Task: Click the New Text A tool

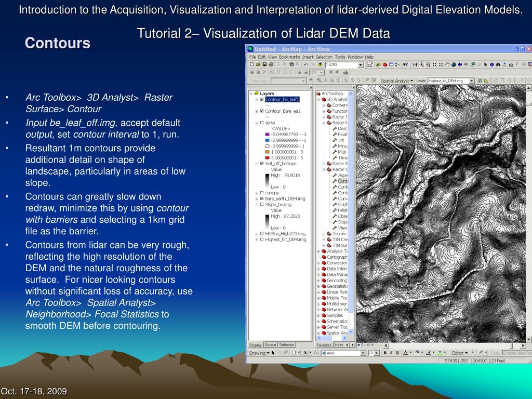Action: (x=305, y=353)
